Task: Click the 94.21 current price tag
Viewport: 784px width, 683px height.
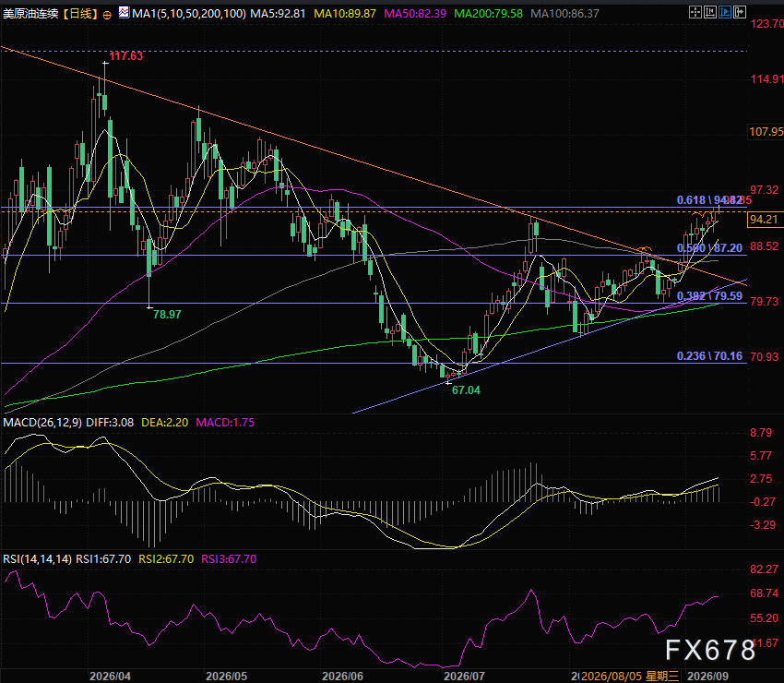Action: [x=766, y=219]
